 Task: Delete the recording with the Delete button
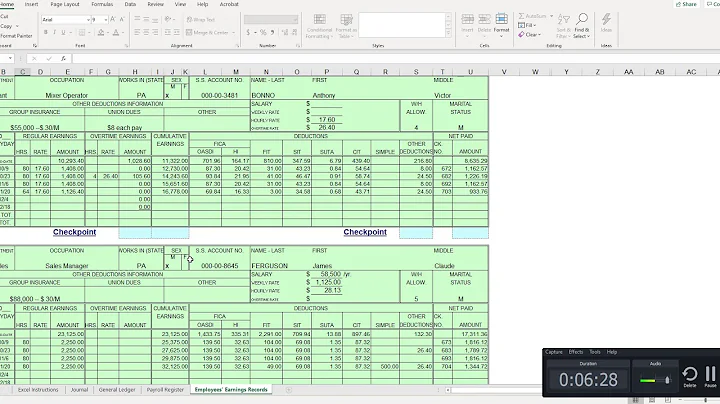click(690, 376)
